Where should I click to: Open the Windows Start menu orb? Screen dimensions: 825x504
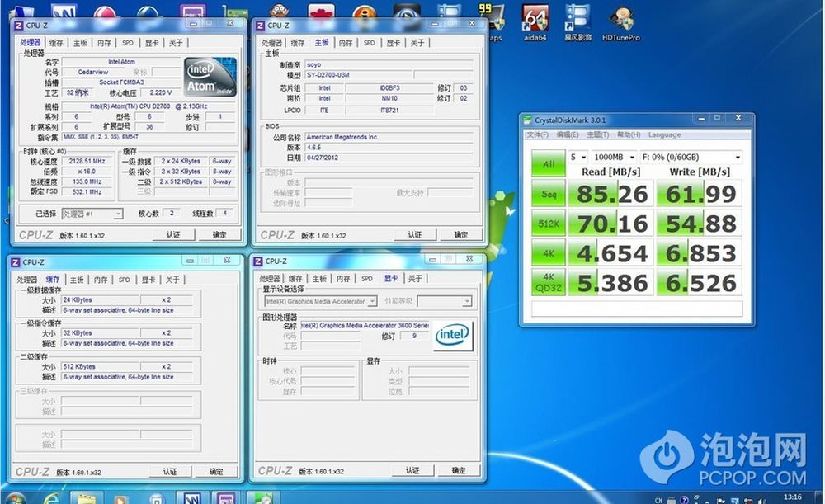15,497
